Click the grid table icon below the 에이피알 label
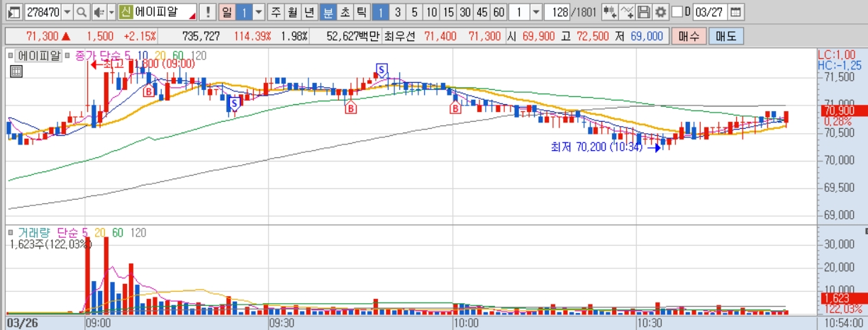The width and height of the screenshot is (868, 330). [x=16, y=70]
